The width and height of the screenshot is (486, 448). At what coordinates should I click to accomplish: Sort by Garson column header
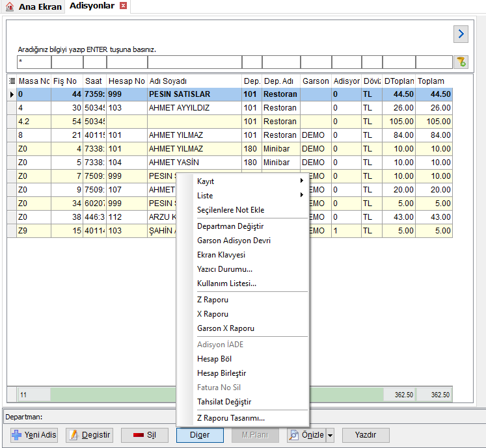point(316,81)
